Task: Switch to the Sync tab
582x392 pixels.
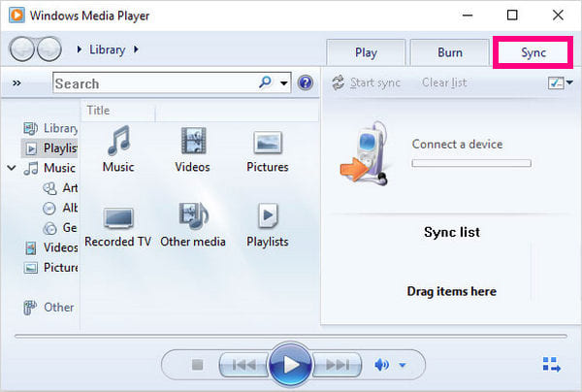Action: tap(533, 52)
